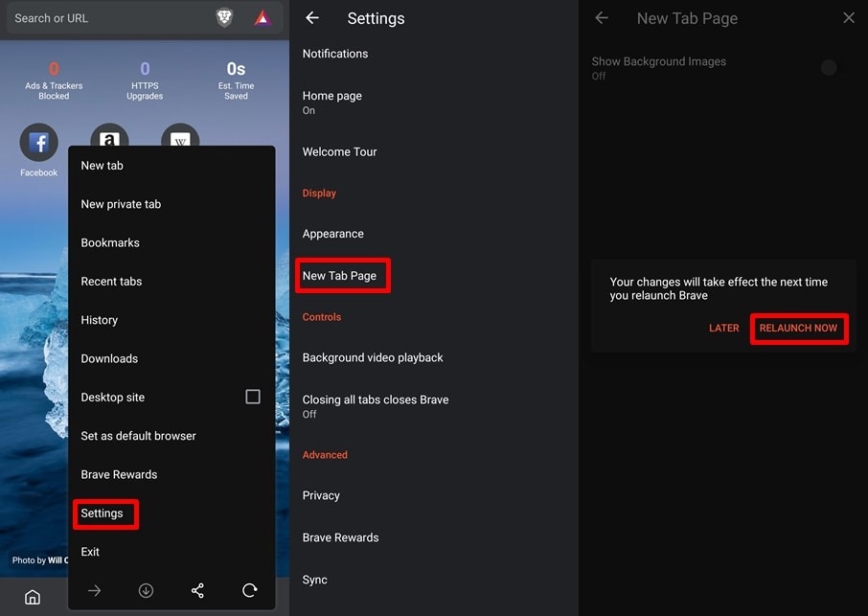Go back from the Settings screen
868x616 pixels.
click(x=312, y=18)
